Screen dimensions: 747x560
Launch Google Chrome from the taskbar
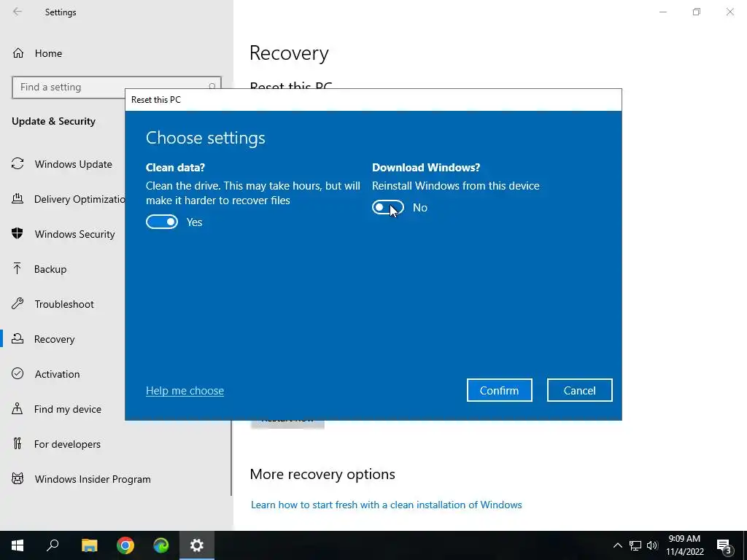[125, 545]
